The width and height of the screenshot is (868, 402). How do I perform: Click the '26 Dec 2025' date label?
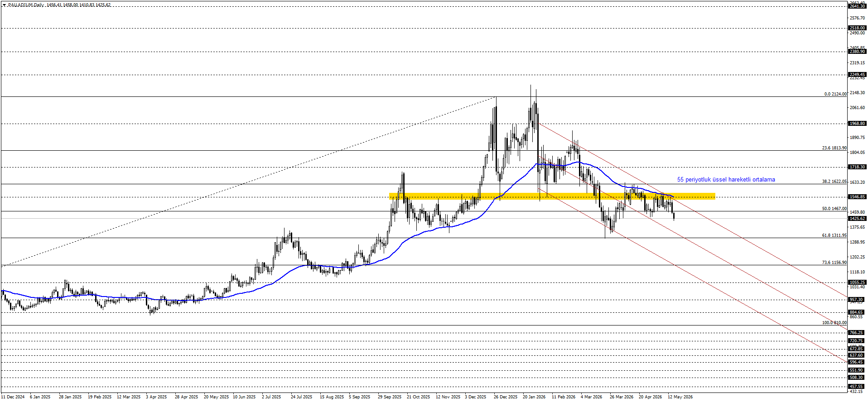point(506,397)
